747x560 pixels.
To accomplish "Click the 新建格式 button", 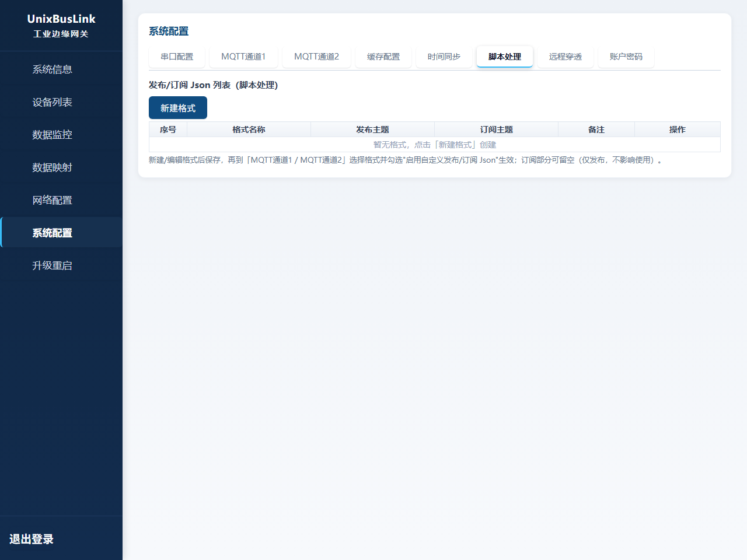I will 178,108.
